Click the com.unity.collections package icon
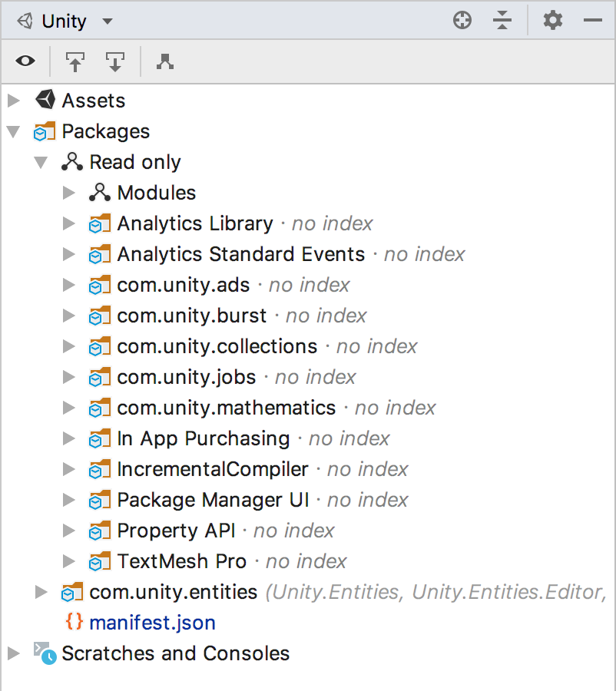The width and height of the screenshot is (616, 691). click(100, 346)
